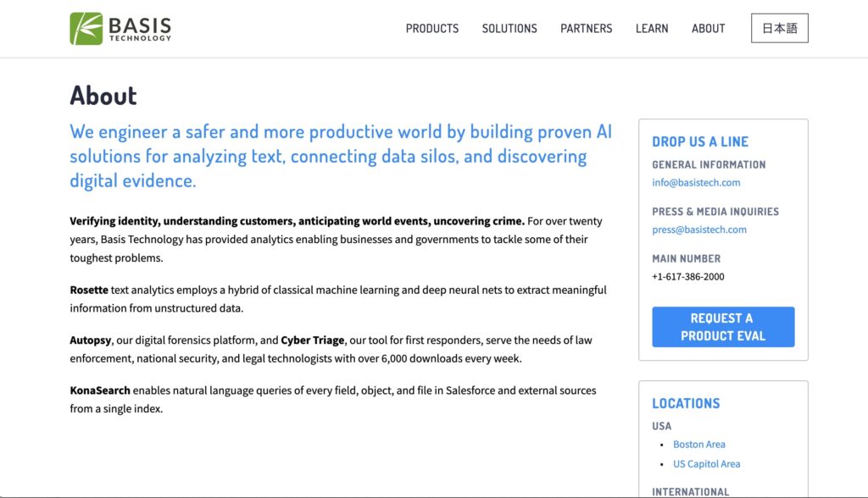868x498 pixels.
Task: Open the US Capitol Area link
Action: pyautogui.click(x=706, y=464)
